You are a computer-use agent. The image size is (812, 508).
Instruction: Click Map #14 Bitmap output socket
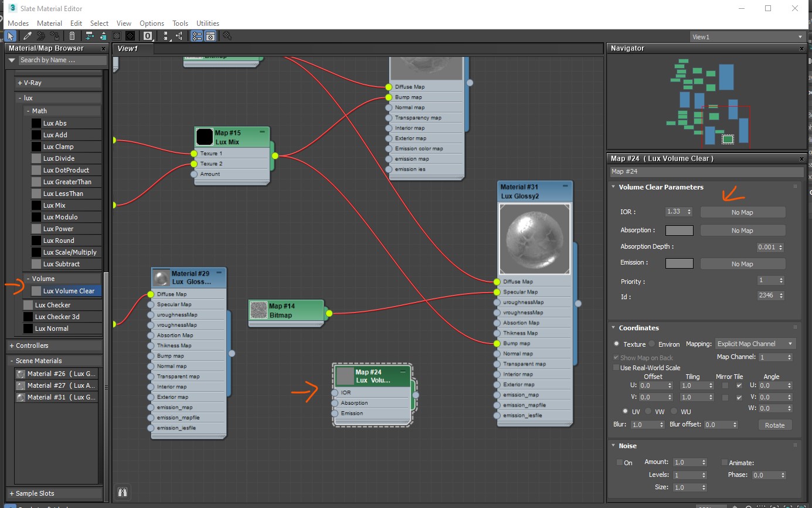(329, 314)
